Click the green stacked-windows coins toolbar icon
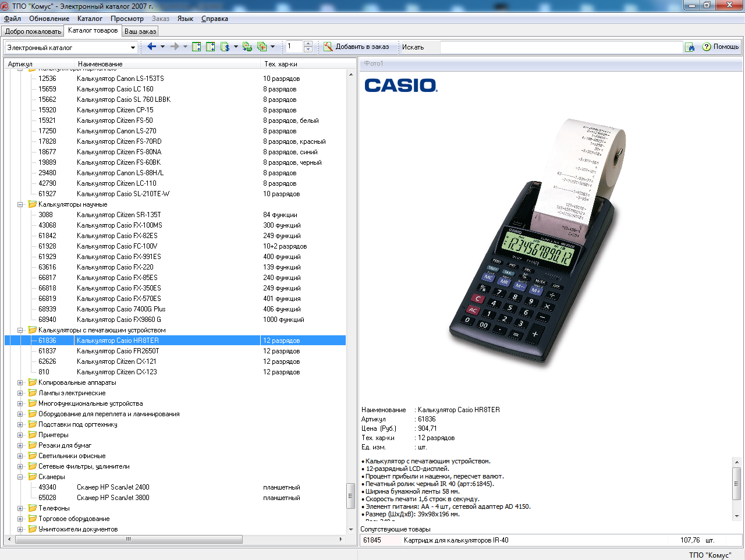The image size is (745, 560). pyautogui.click(x=247, y=47)
